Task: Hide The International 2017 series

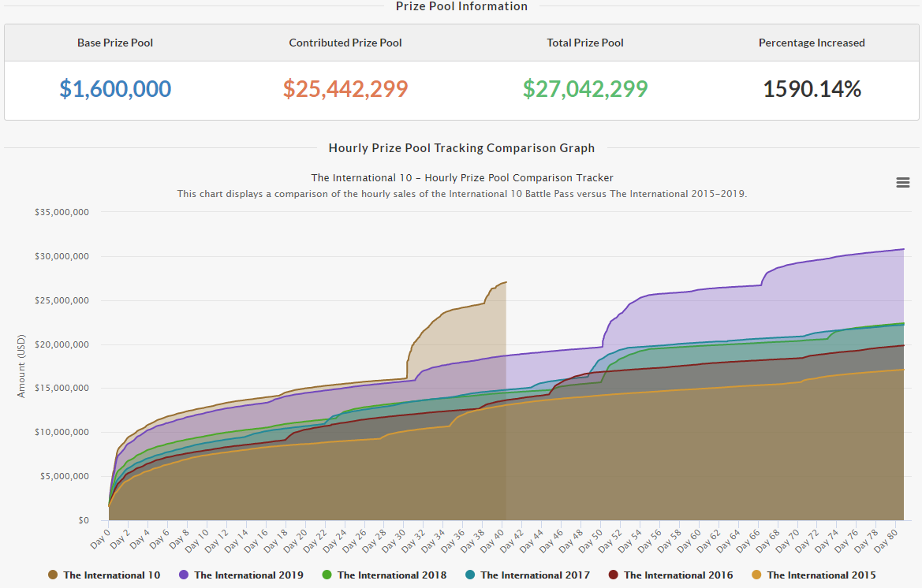Action: 535,575
